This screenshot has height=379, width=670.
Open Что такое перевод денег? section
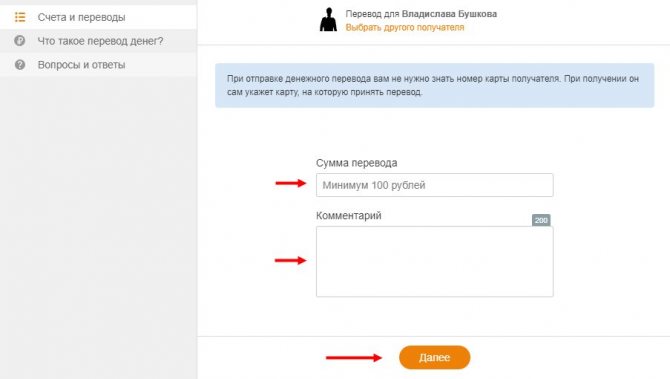point(98,41)
